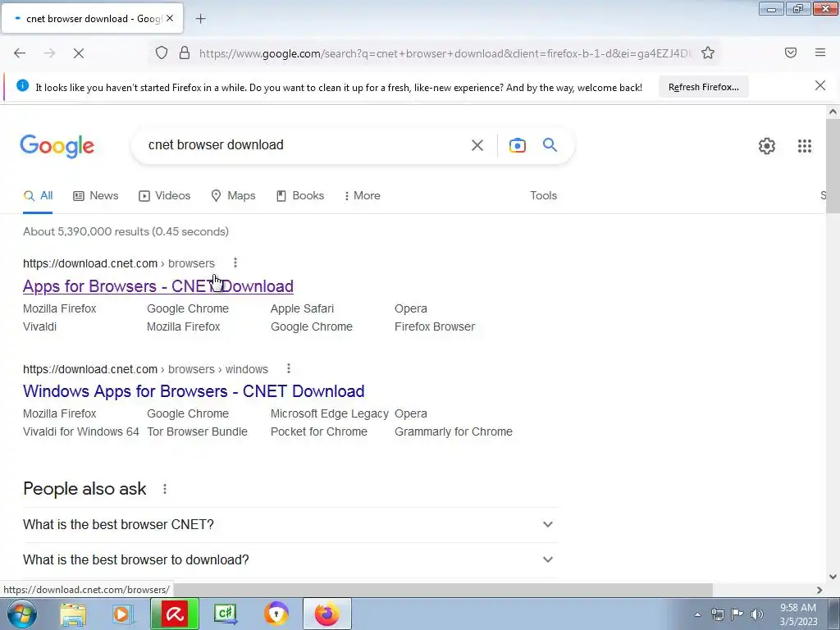Open Firefox Browser sitelink

(435, 326)
